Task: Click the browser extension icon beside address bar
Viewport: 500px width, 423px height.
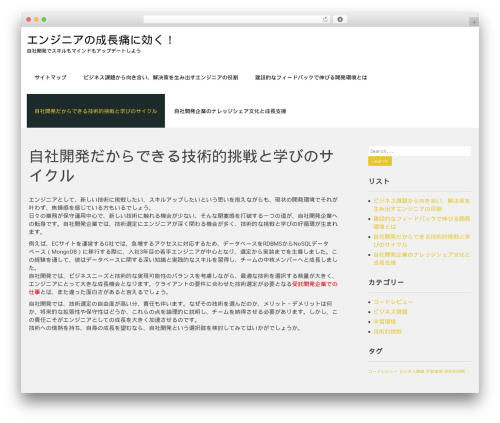Action: tap(340, 20)
